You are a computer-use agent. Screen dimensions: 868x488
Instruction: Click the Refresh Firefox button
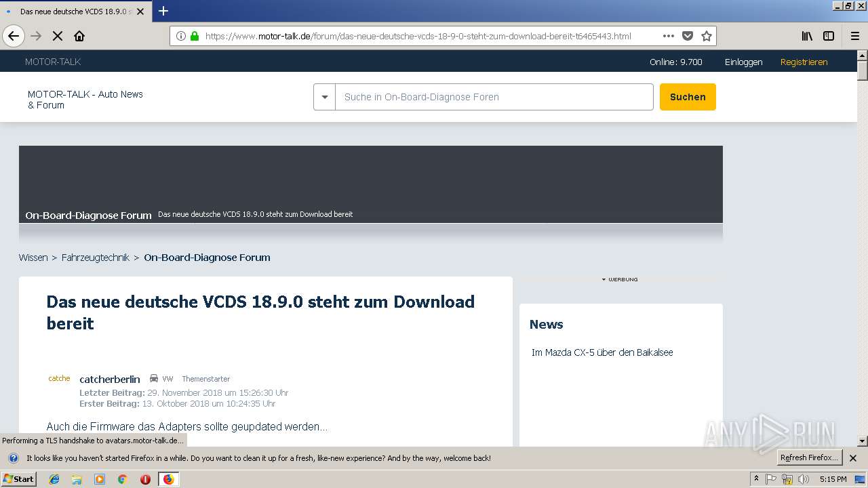[x=810, y=457]
